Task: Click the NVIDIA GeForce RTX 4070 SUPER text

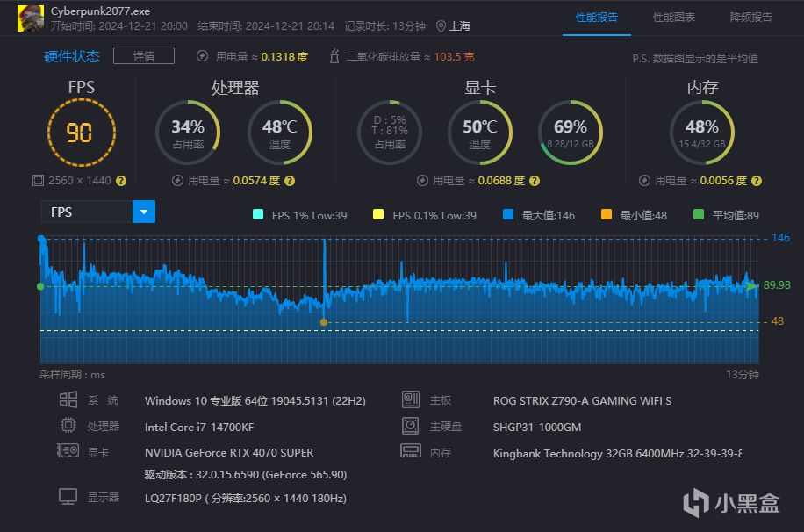Action: [x=229, y=452]
